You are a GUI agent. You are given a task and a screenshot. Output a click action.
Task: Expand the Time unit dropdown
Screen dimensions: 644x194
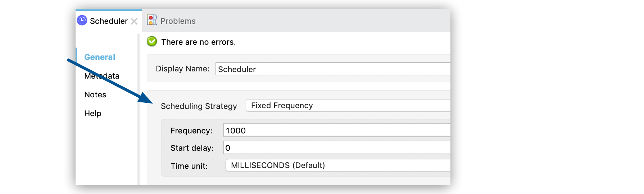(337, 165)
